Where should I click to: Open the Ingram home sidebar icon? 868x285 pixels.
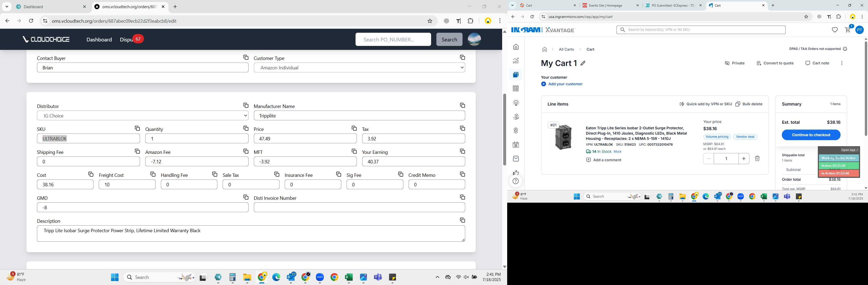(516, 47)
